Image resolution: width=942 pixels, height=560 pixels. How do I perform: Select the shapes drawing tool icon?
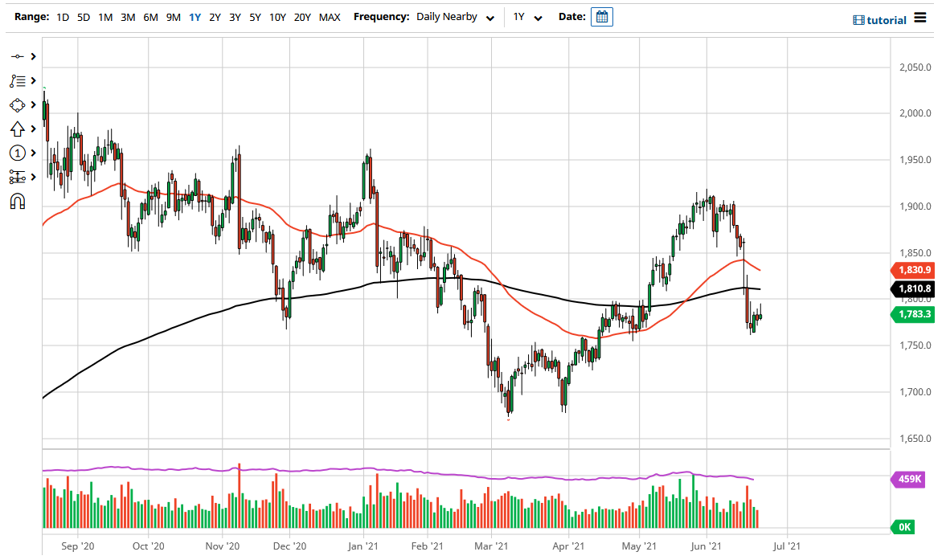point(18,105)
